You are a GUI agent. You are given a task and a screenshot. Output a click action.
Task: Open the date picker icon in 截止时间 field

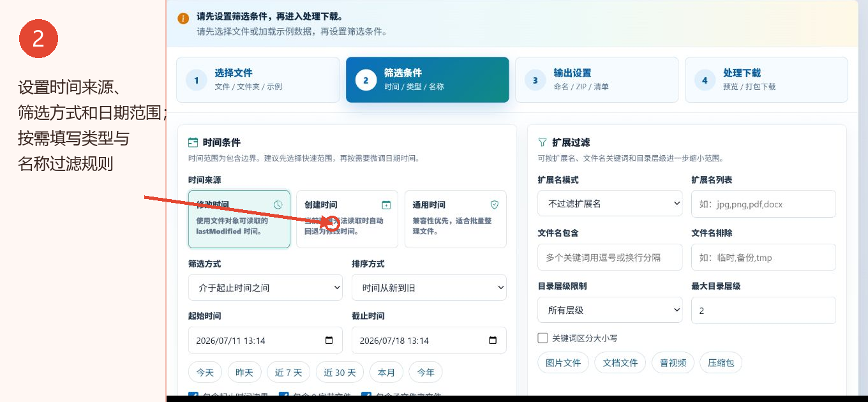coord(493,341)
